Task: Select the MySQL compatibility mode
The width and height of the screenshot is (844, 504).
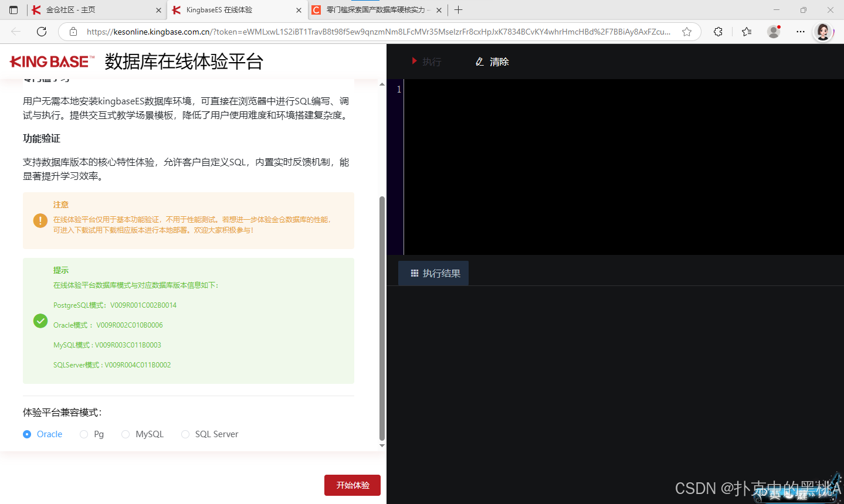Action: pos(143,434)
